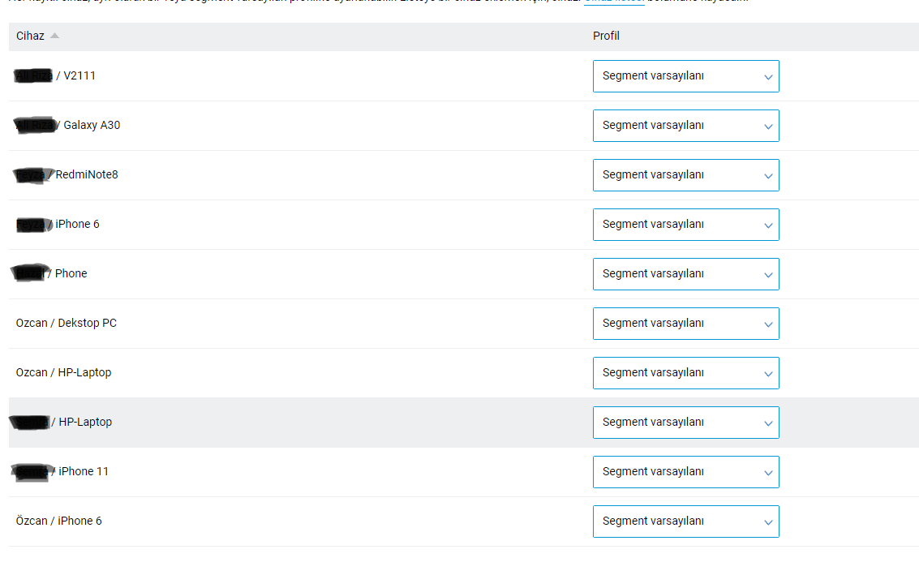Expand the iPhone 6 profile selector in fourth row

[685, 225]
